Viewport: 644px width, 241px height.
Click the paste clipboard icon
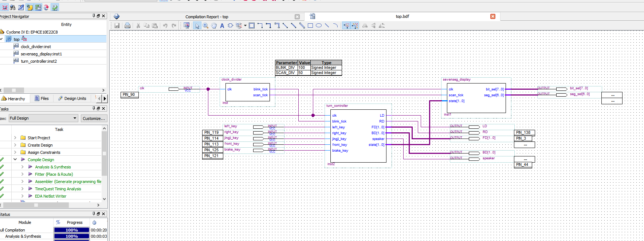click(x=155, y=26)
